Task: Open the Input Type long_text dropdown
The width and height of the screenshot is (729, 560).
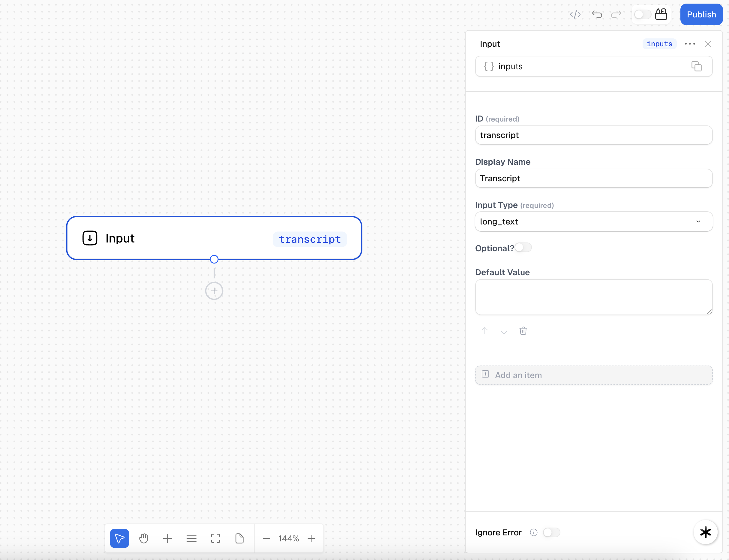Action: (x=593, y=222)
